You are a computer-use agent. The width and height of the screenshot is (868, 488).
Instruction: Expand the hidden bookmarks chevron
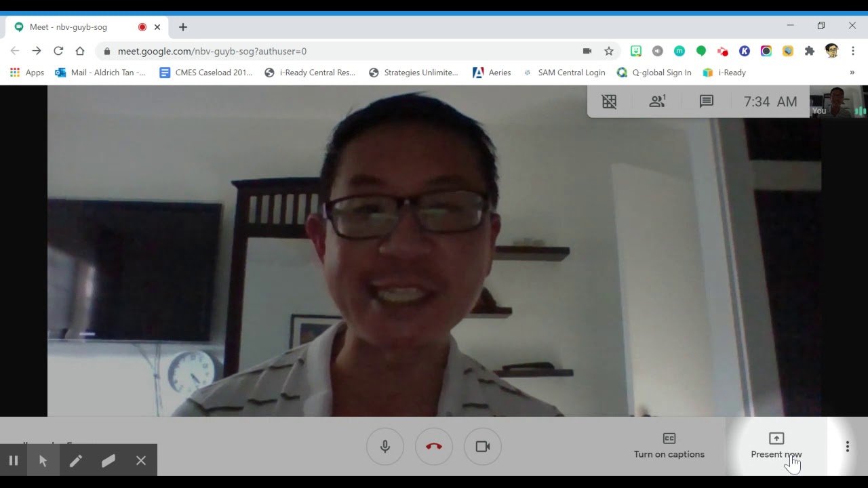852,73
